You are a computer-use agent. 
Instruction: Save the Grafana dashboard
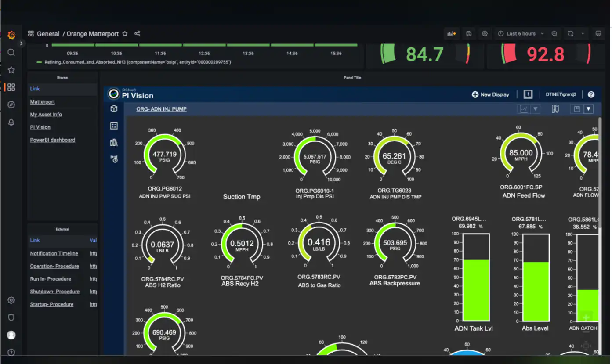[x=469, y=34]
